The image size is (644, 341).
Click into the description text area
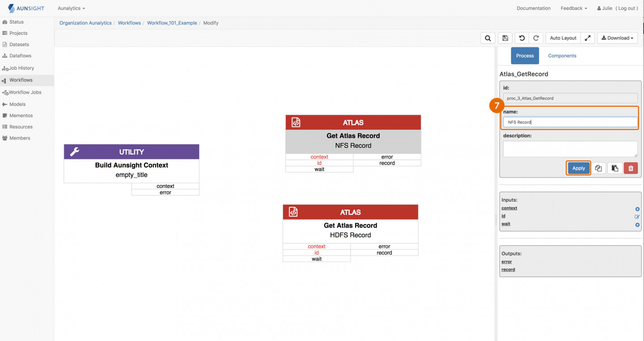(570, 149)
